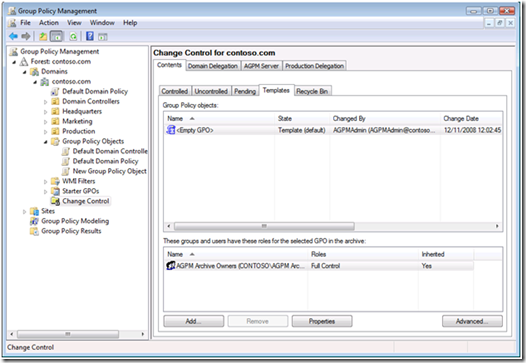Click the Template (default) state cell
This screenshot has width=526, height=363.
302,130
